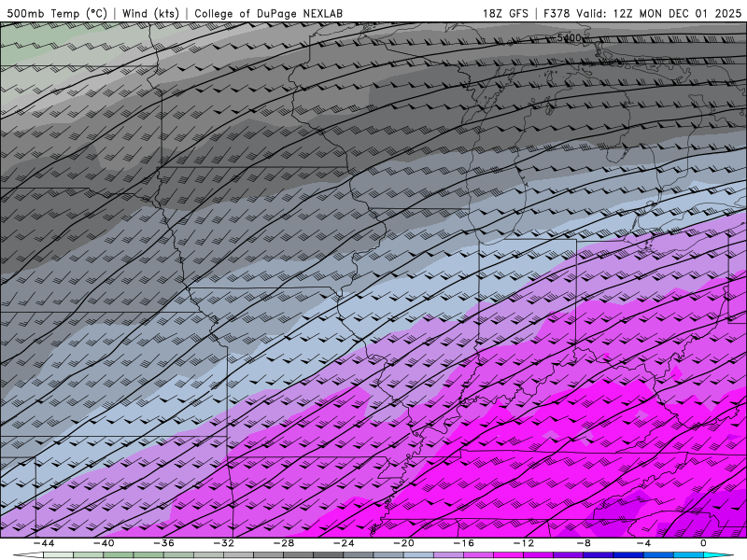Click the '-36' colorbar value
Screen dimensions: 747x560
(164, 543)
